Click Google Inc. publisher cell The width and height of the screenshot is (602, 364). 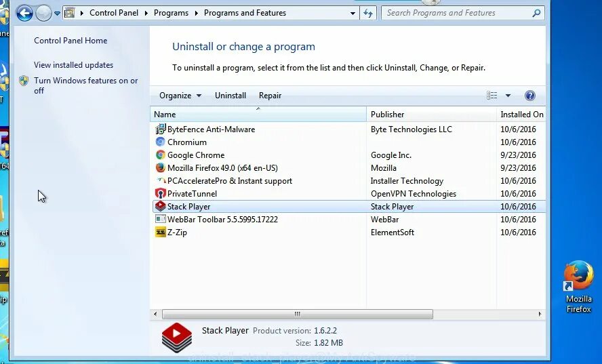(391, 155)
